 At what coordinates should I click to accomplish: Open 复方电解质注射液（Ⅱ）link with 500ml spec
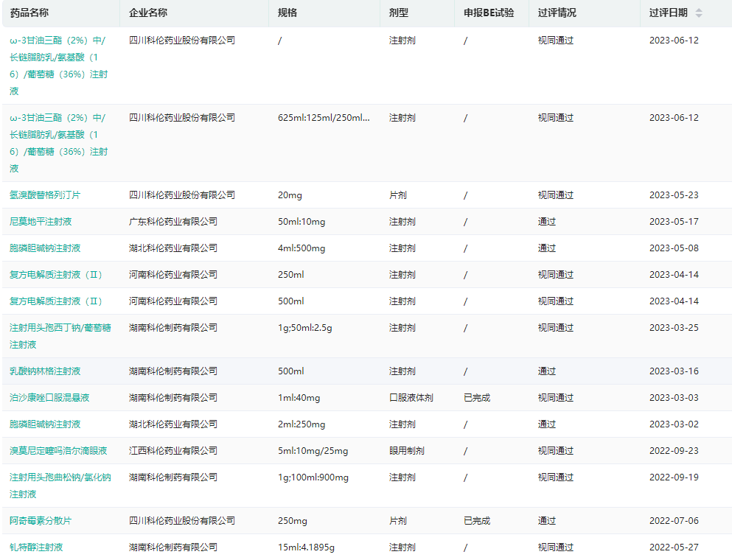tap(57, 301)
